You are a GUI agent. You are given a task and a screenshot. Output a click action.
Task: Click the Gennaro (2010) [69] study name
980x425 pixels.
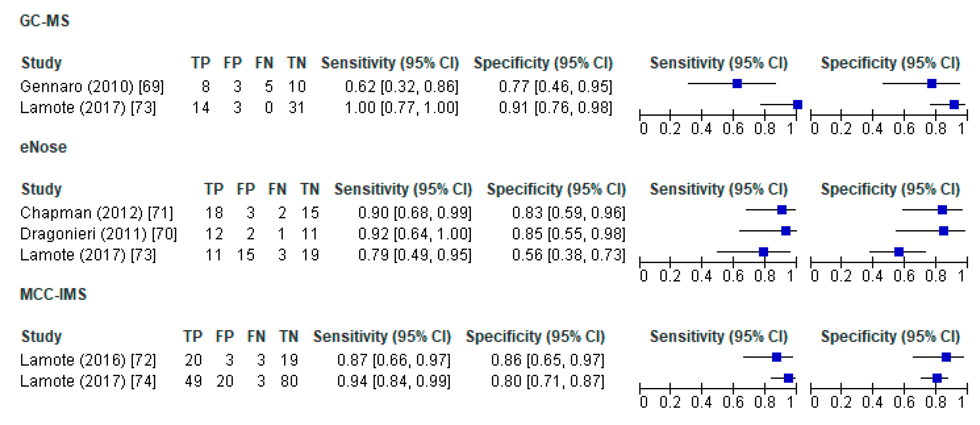92,87
